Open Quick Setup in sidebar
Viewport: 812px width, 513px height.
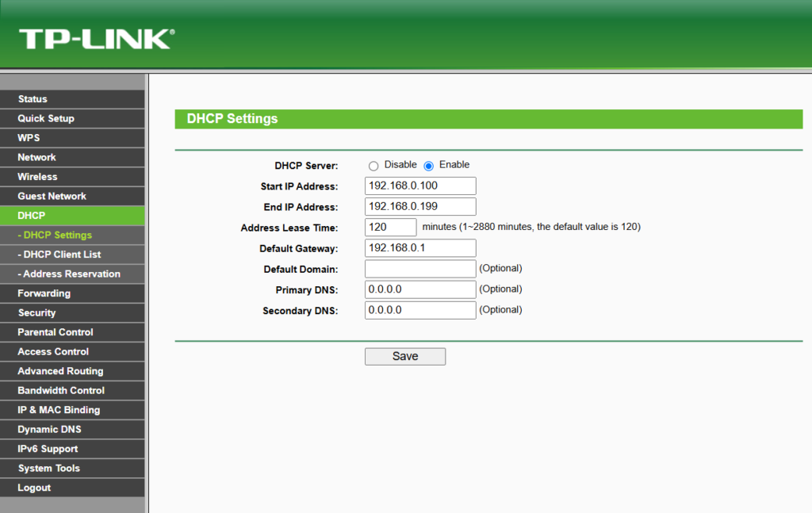(x=72, y=119)
